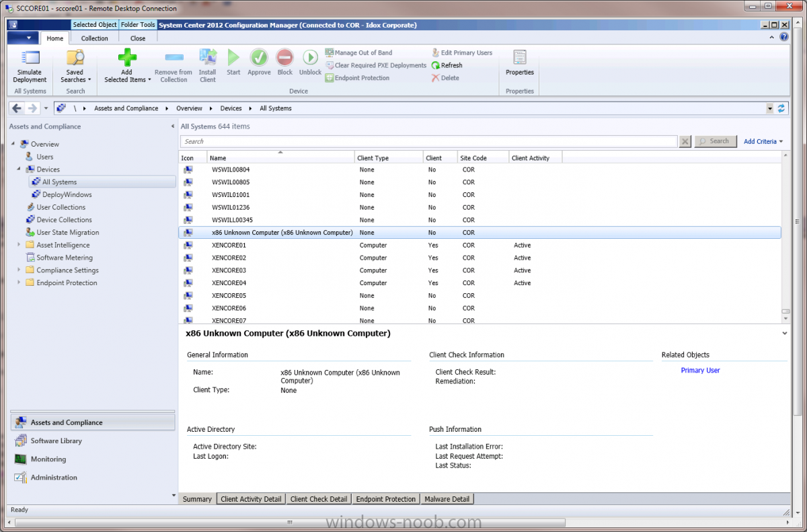Click the green Add Selected Items icon

(x=127, y=57)
